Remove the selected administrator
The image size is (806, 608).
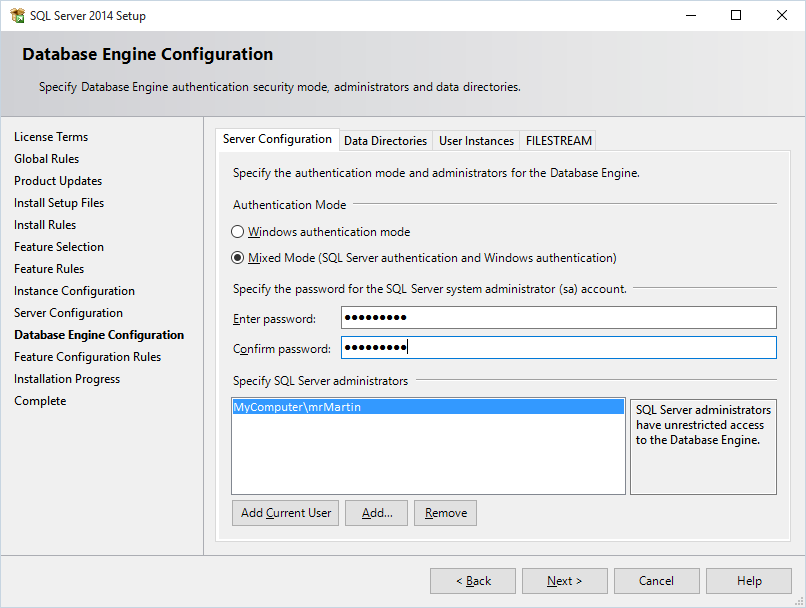(x=445, y=513)
